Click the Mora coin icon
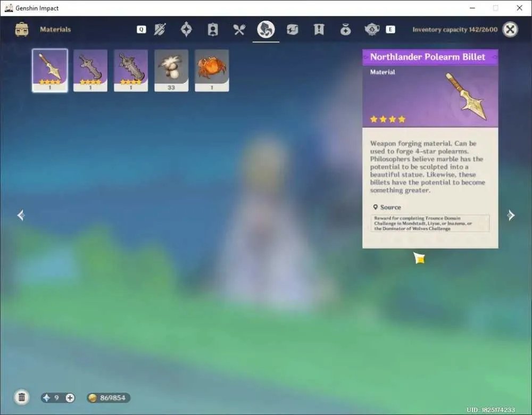This screenshot has width=532, height=415. tap(92, 397)
